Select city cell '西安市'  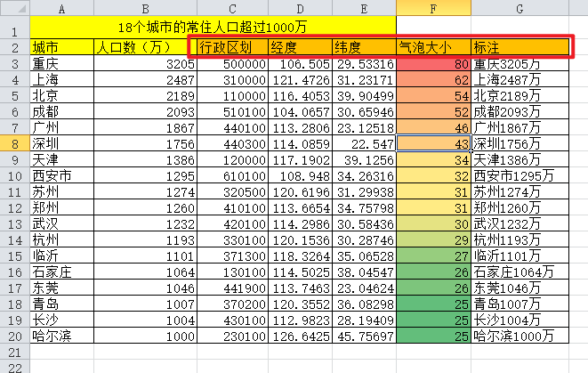(x=62, y=175)
